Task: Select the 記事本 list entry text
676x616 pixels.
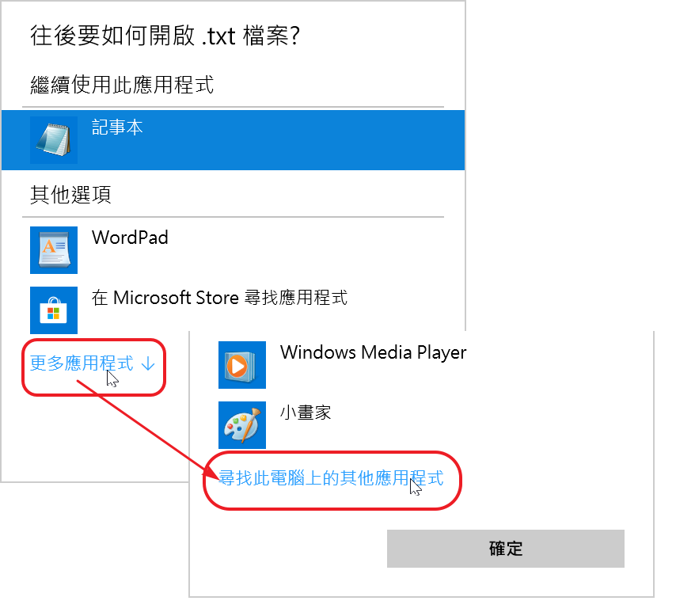Action: 117,127
